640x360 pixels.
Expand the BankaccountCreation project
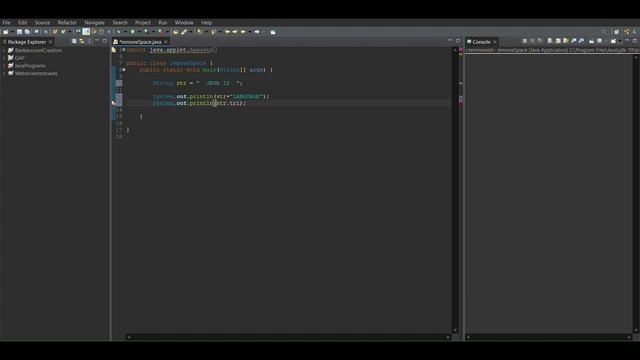point(4,50)
